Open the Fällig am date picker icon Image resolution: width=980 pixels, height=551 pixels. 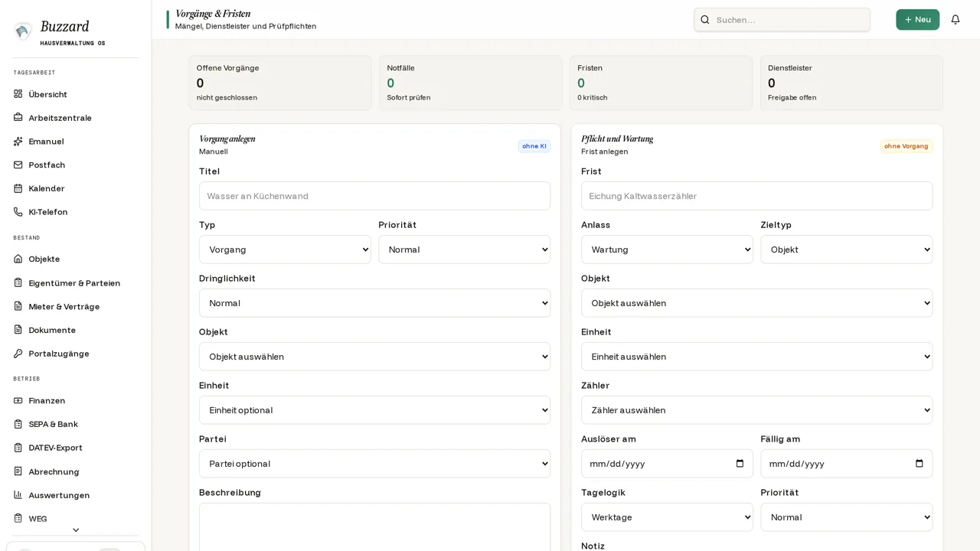[x=920, y=464]
